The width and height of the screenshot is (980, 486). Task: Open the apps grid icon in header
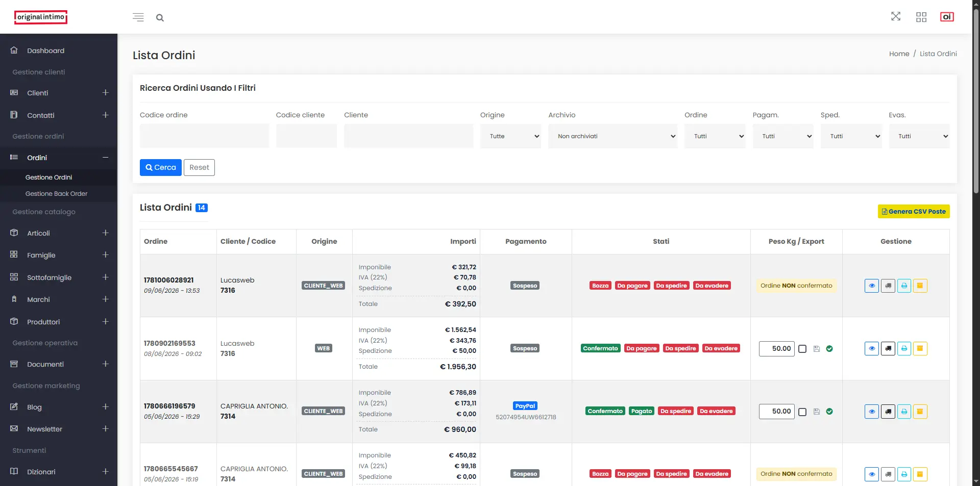coord(921,17)
